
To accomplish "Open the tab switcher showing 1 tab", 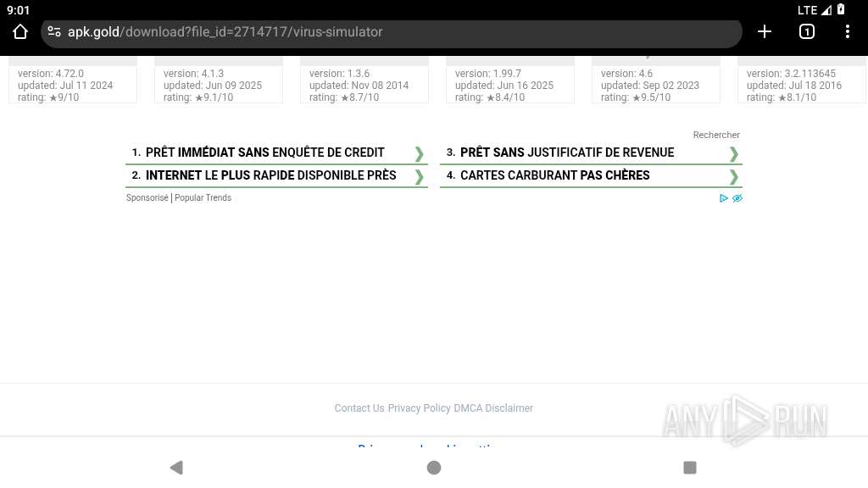I will pos(807,32).
